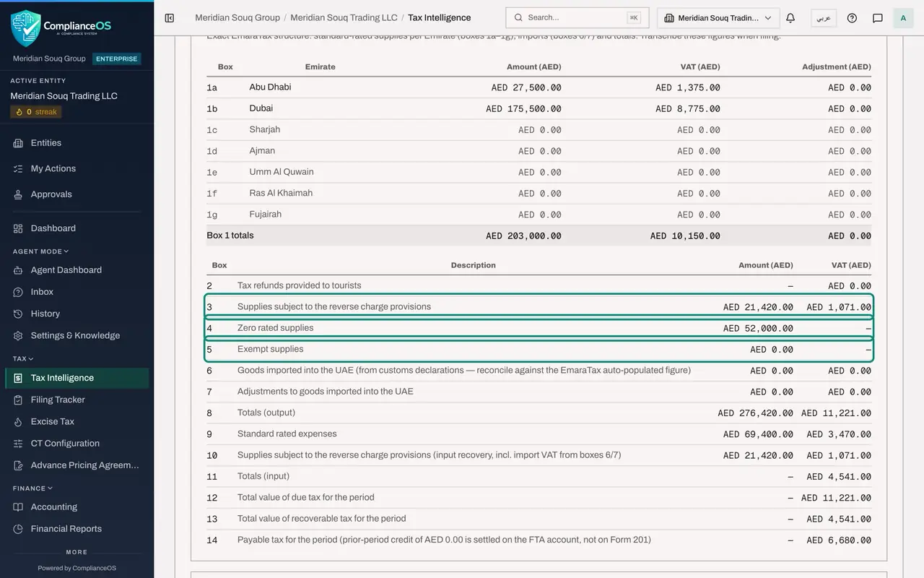Click the Approvals icon
Image resolution: width=924 pixels, height=578 pixels.
(18, 194)
